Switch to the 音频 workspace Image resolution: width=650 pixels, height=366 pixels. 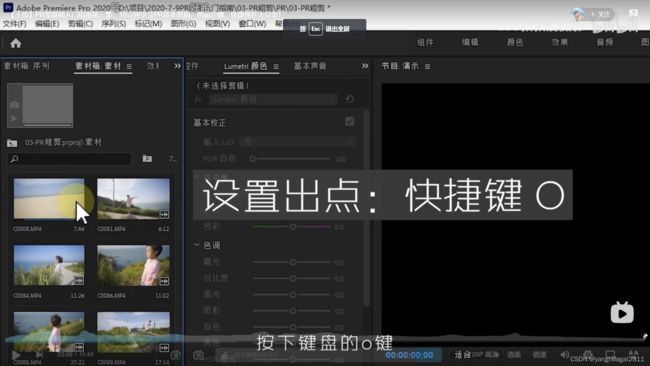pos(605,42)
